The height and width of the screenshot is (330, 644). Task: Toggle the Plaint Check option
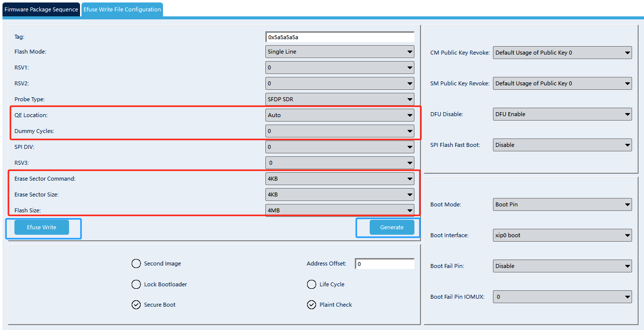click(329, 305)
